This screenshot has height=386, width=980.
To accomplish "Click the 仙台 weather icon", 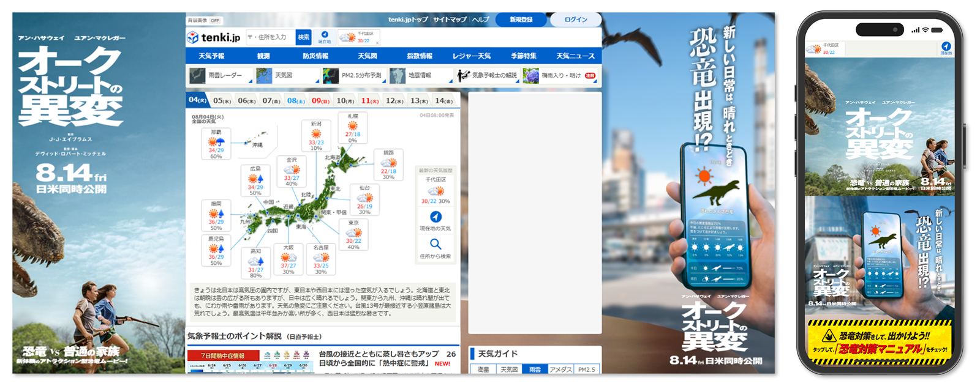I will point(365,198).
